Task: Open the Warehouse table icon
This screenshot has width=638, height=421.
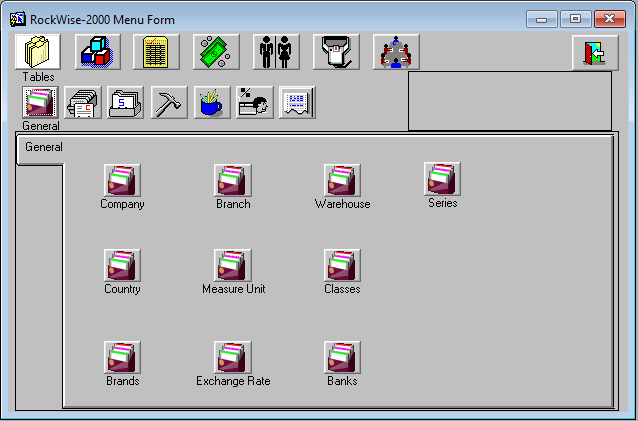Action: tap(342, 180)
